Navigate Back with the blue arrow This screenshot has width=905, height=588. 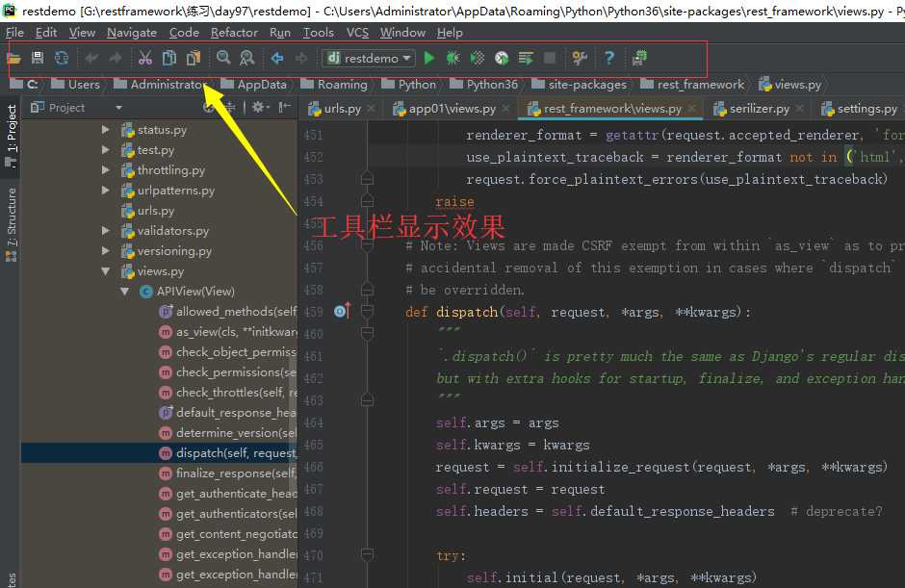click(x=277, y=58)
